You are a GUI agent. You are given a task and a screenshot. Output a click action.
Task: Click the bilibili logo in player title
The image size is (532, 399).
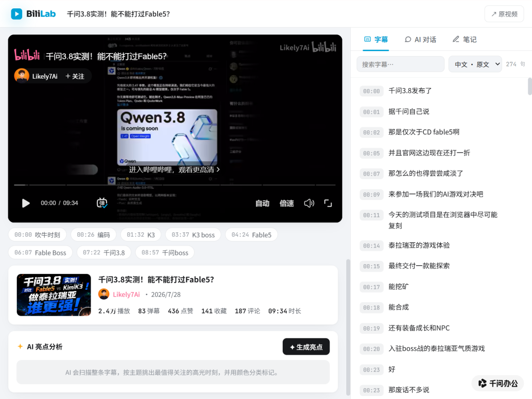coord(27,55)
